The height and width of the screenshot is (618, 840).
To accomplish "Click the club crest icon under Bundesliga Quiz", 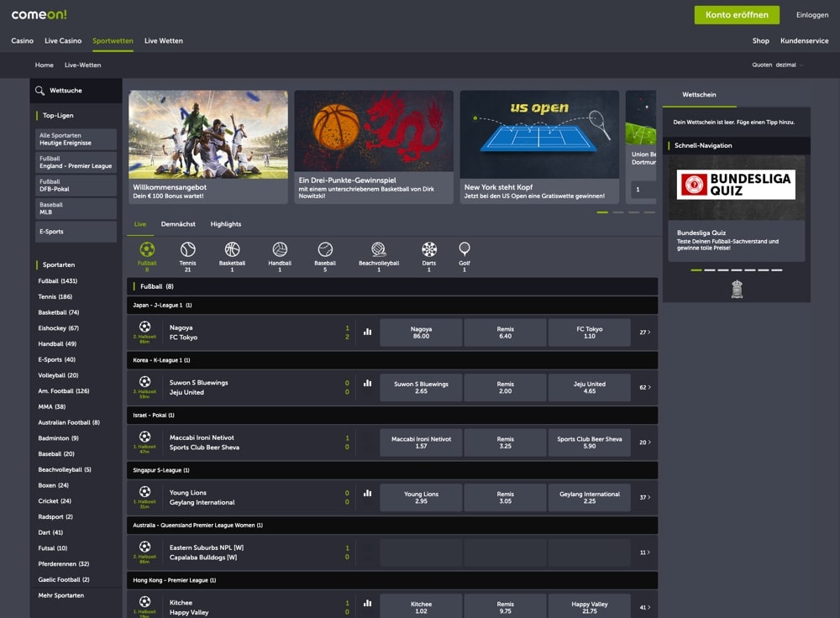I will coord(738,289).
